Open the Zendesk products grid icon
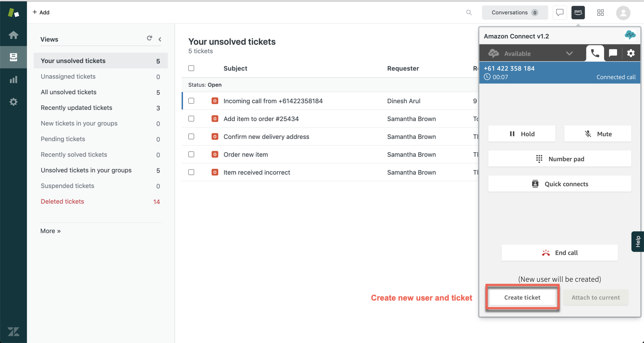Screen dimensions: 644x343 pos(600,13)
